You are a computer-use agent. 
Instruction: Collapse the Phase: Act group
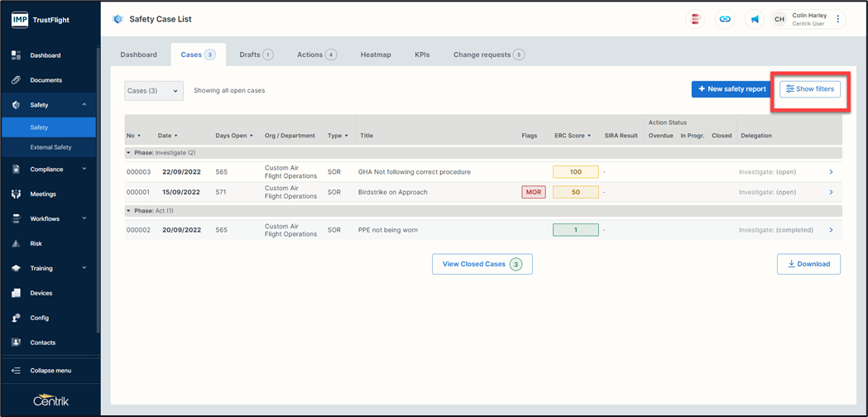coord(128,211)
